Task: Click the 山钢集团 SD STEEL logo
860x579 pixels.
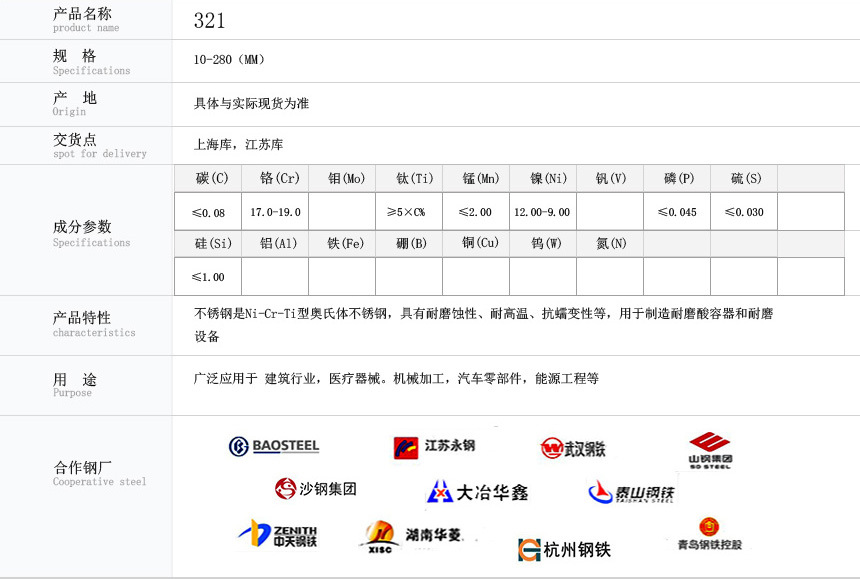Action: click(710, 451)
